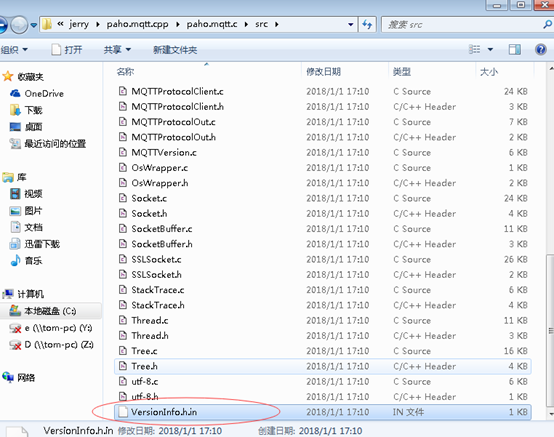Click the Socket.c file icon
This screenshot has height=437, width=554.
(x=123, y=198)
